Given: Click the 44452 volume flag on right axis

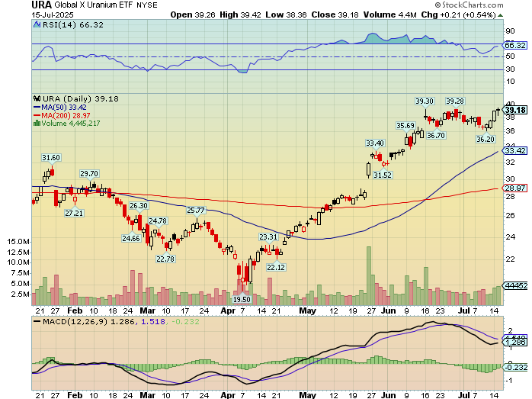Looking at the screenshot, I should click(516, 285).
